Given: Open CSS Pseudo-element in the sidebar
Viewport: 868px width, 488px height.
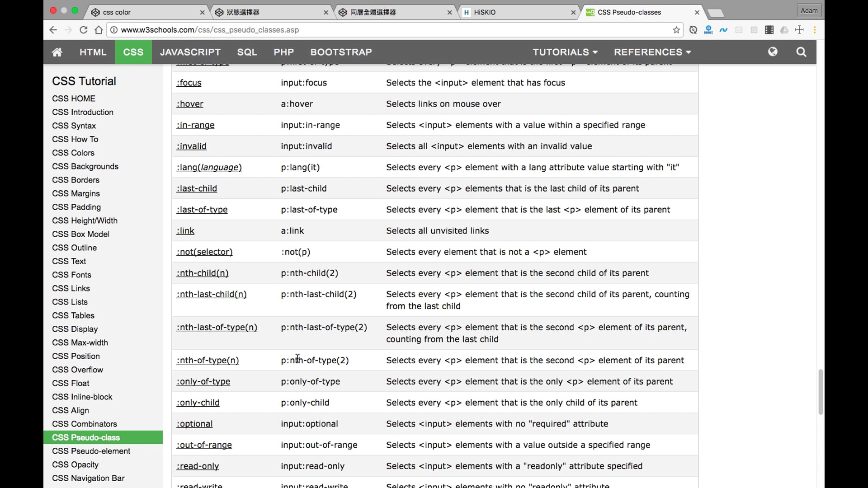Looking at the screenshot, I should (91, 451).
